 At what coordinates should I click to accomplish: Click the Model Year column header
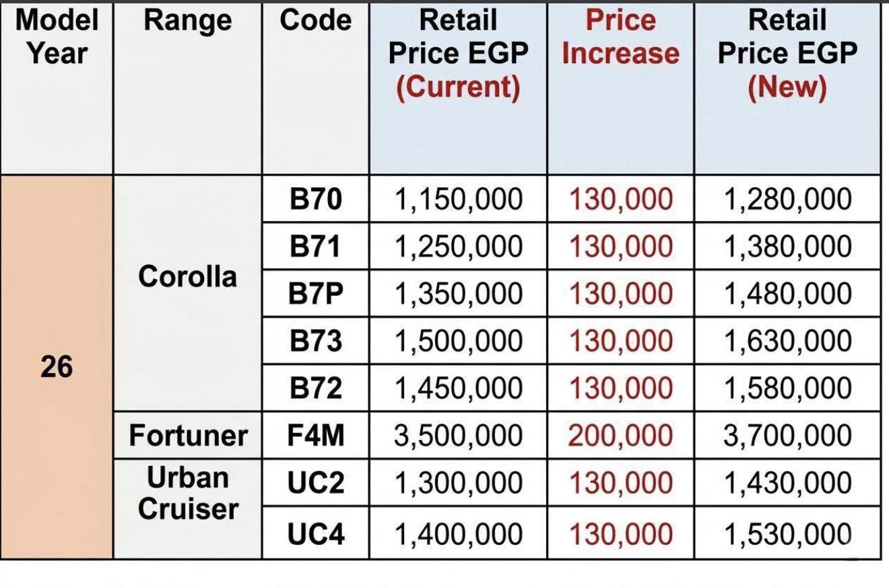pyautogui.click(x=57, y=36)
